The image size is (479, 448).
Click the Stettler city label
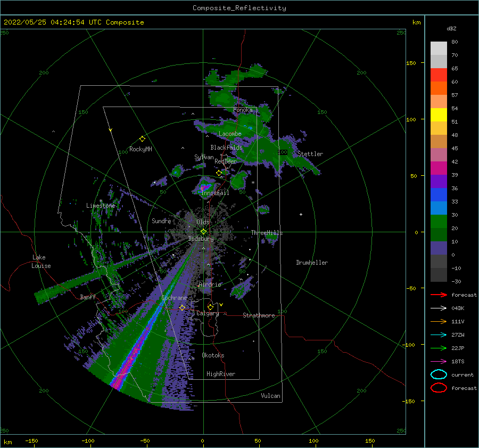(310, 154)
